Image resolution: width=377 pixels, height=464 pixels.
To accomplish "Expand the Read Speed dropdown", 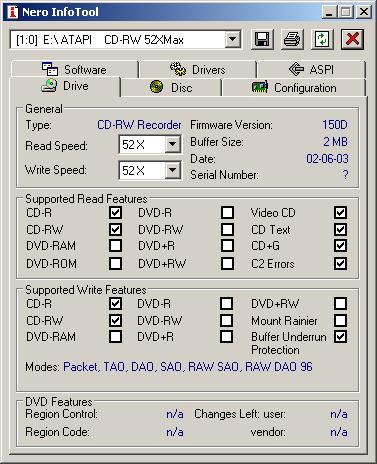I will click(x=173, y=144).
